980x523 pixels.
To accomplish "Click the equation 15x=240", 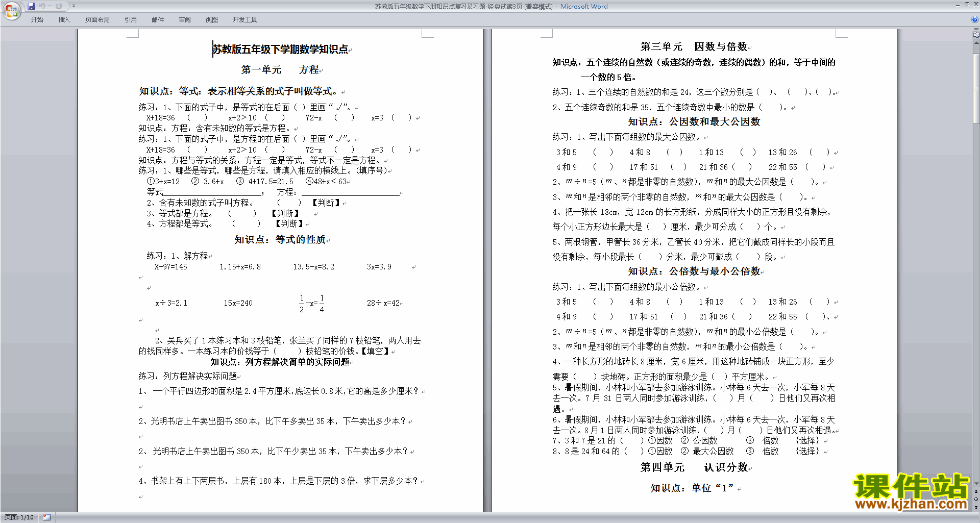I will 238,303.
